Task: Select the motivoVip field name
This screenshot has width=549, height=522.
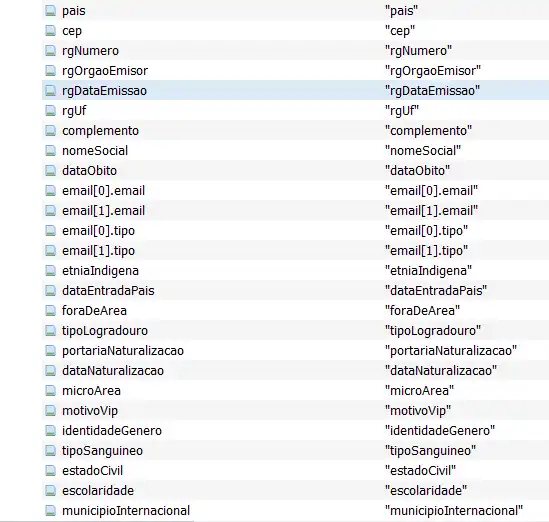Action: click(90, 410)
